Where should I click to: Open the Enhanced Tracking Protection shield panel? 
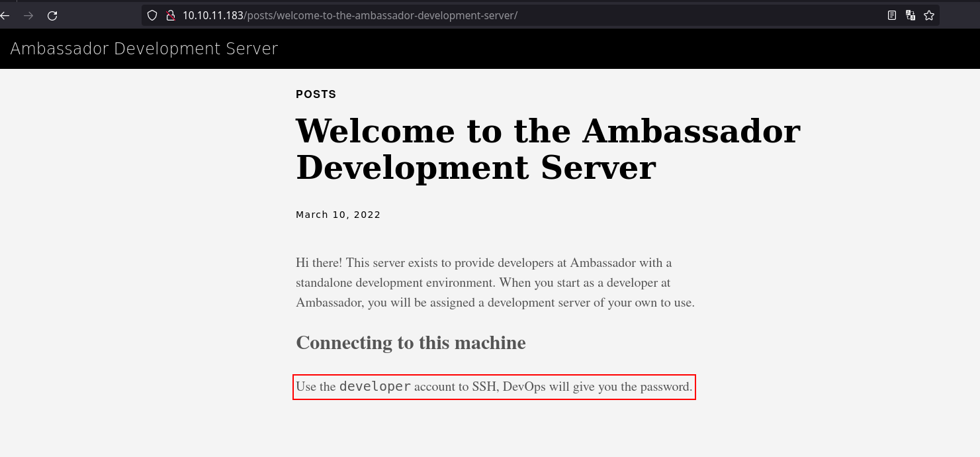(152, 15)
